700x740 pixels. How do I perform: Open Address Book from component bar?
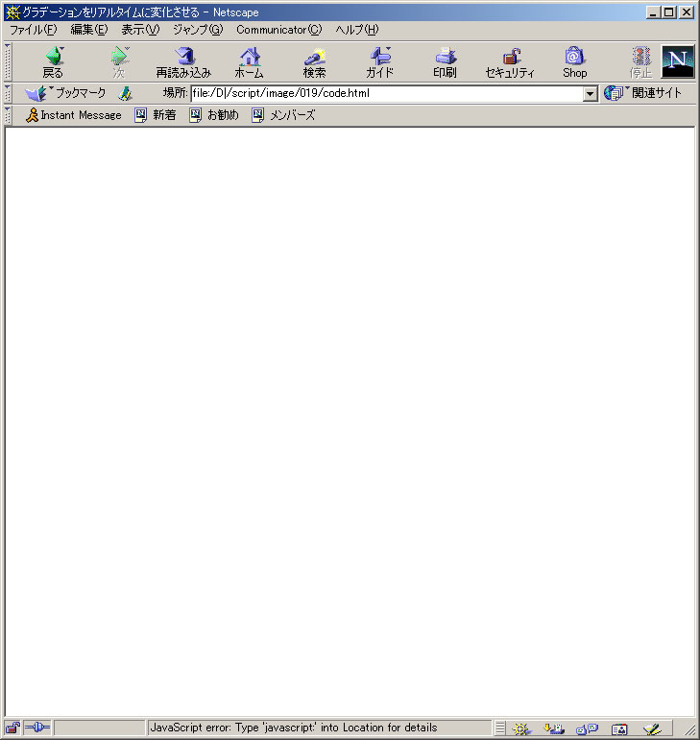[x=619, y=729]
